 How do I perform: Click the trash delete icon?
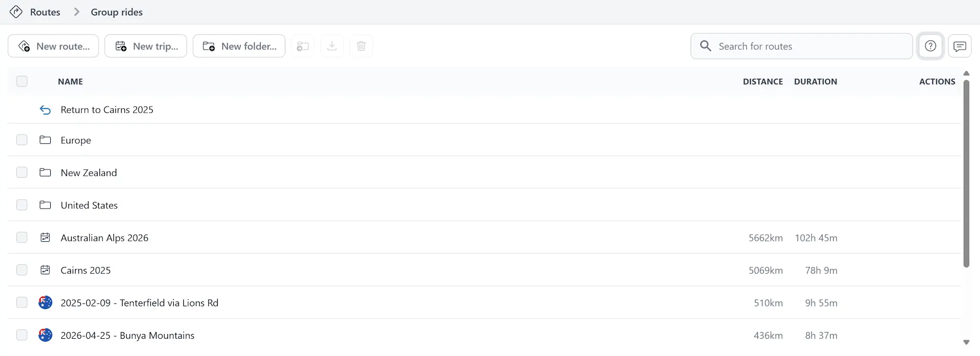tap(361, 46)
